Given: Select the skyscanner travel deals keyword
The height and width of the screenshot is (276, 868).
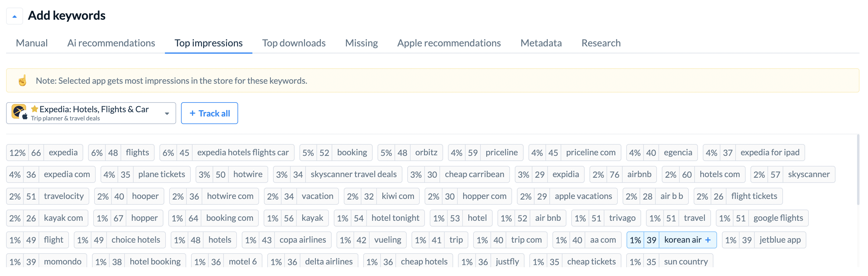Looking at the screenshot, I should (338, 175).
